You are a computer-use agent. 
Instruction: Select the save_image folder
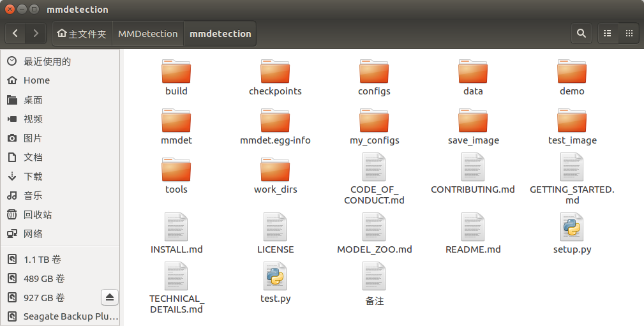point(473,126)
